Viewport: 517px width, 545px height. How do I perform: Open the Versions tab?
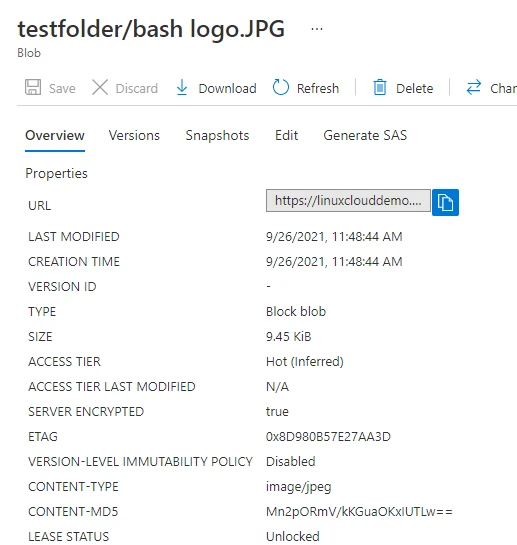(134, 135)
